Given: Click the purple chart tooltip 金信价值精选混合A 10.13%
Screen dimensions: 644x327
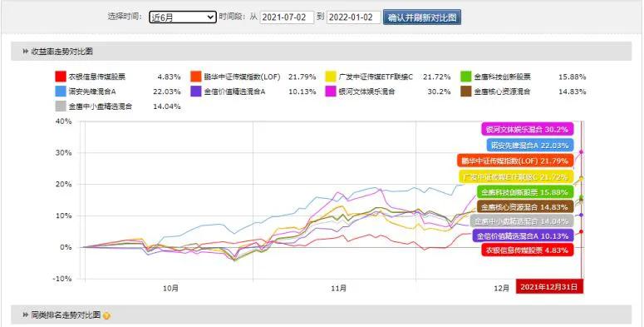Looking at the screenshot, I should point(523,235).
